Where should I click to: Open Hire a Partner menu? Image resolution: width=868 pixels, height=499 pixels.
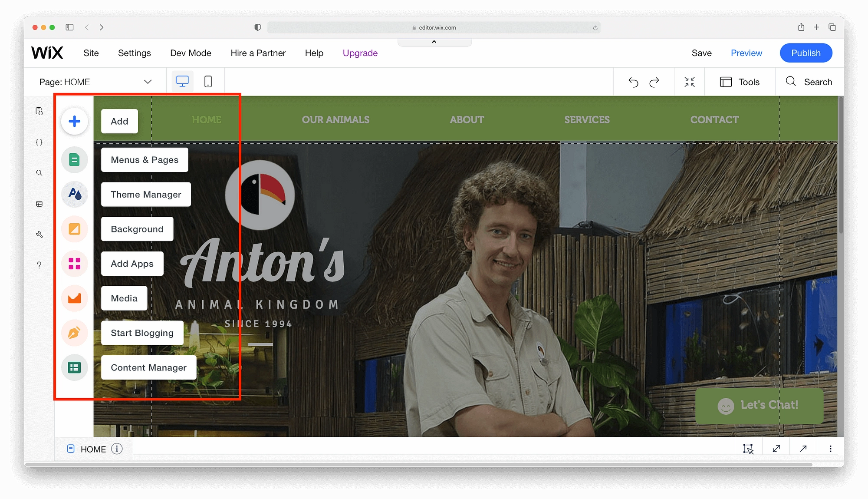click(258, 53)
